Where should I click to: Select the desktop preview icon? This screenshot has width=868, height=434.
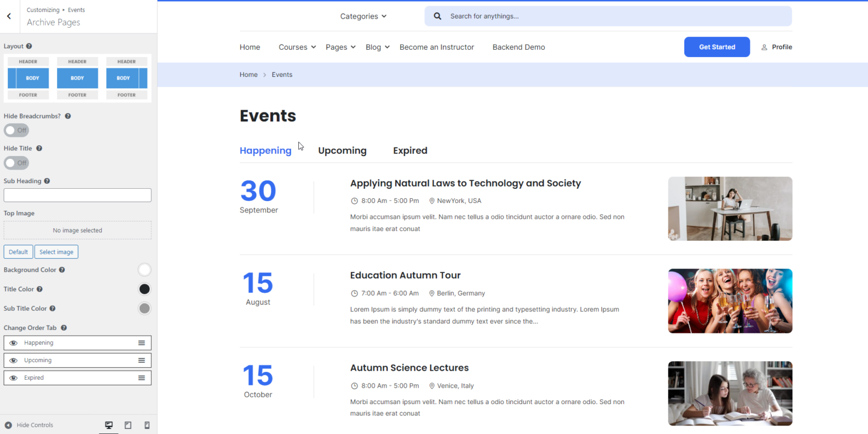tap(108, 424)
